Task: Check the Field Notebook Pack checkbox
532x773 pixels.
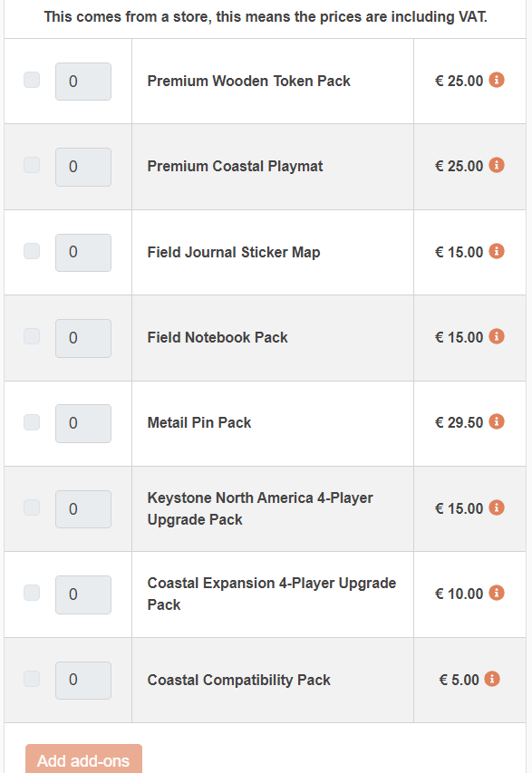Action: (32, 336)
